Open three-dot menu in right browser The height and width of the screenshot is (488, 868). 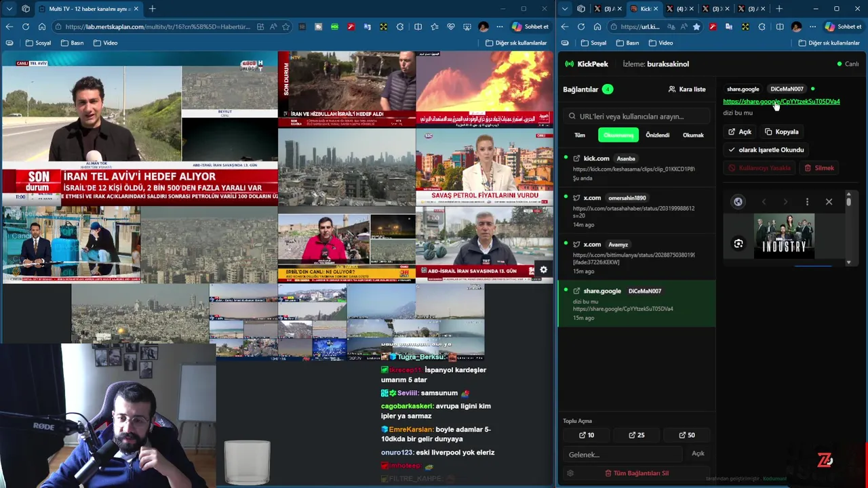[x=812, y=26]
